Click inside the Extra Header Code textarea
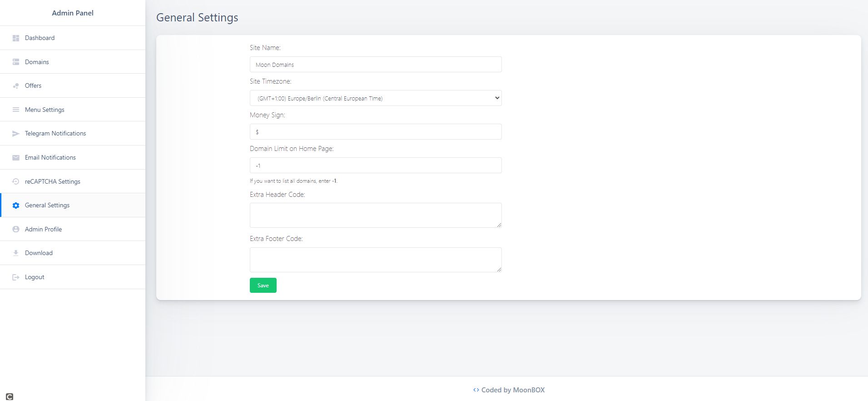Viewport: 868px width, 401px height. coord(376,216)
